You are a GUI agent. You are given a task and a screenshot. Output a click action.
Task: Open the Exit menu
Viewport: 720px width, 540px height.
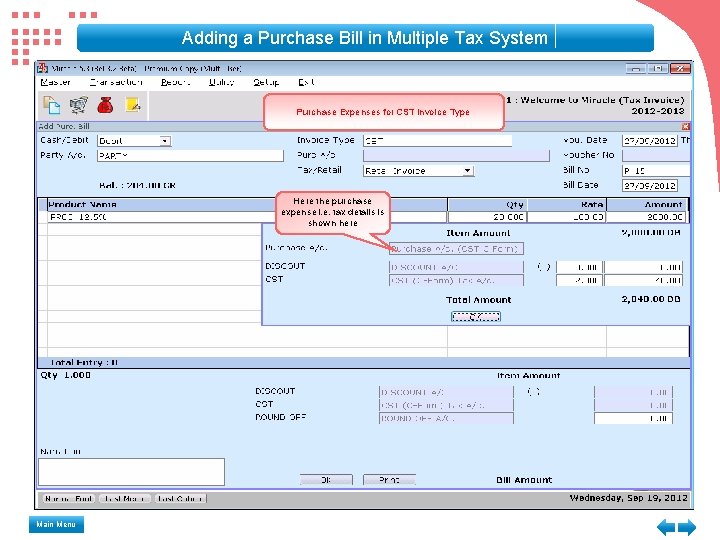pyautogui.click(x=306, y=82)
